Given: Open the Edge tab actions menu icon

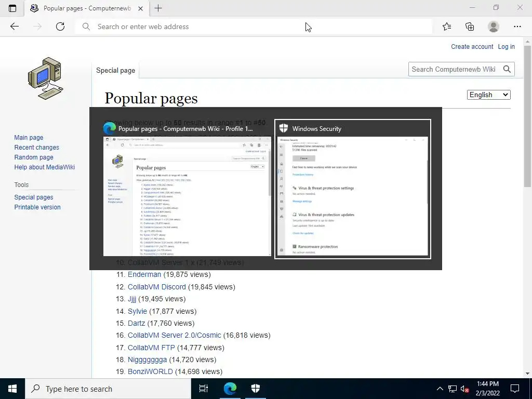Looking at the screenshot, I should pos(12,8).
